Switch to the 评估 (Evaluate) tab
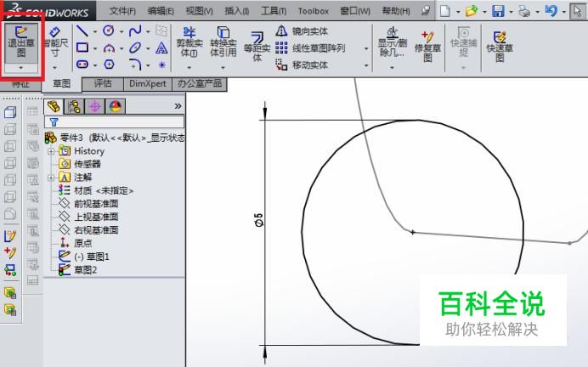 click(x=103, y=84)
